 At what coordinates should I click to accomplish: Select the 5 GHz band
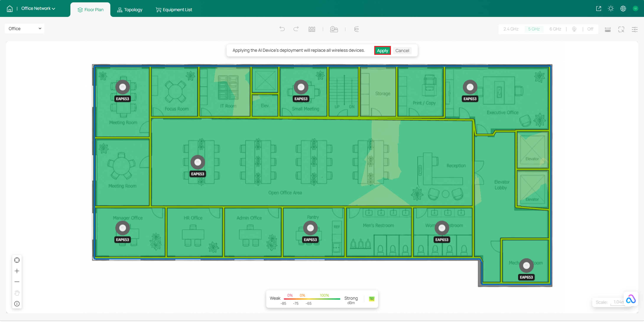click(x=534, y=29)
